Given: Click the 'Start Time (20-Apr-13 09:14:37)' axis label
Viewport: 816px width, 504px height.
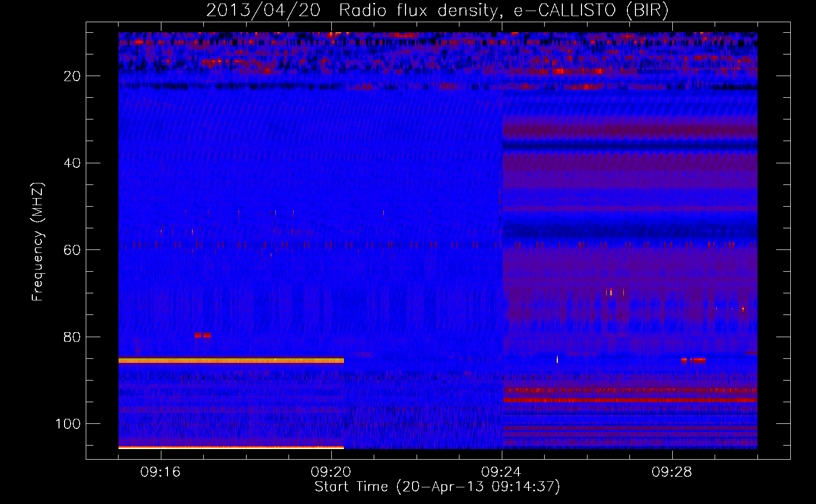Looking at the screenshot, I should click(x=437, y=487).
